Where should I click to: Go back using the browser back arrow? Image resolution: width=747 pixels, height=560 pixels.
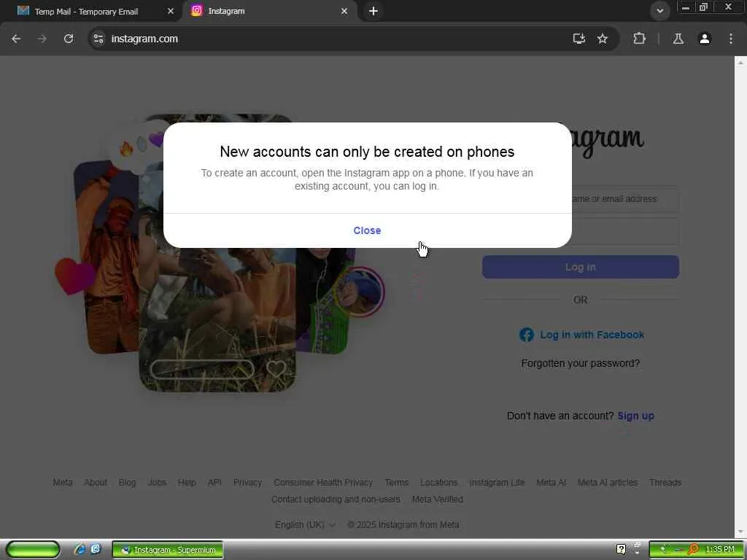coord(16,39)
